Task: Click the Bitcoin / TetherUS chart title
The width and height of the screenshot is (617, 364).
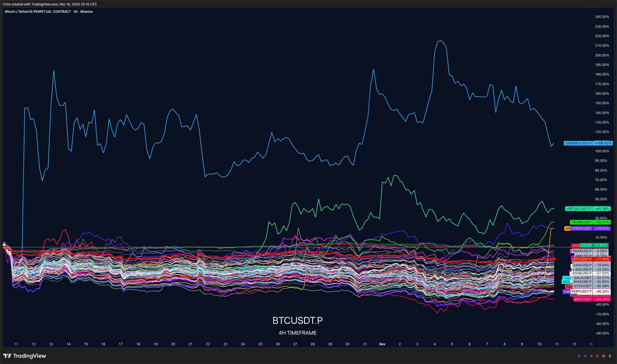Action: (49, 11)
